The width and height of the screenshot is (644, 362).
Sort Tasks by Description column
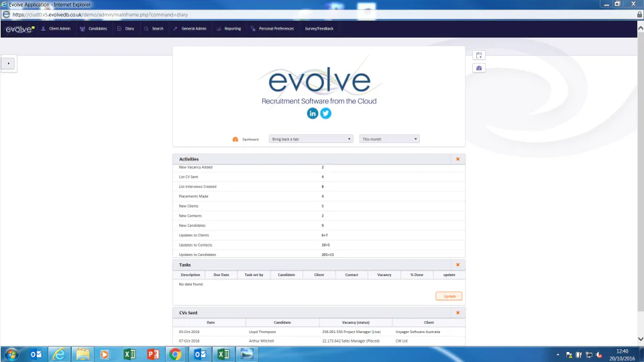click(190, 275)
